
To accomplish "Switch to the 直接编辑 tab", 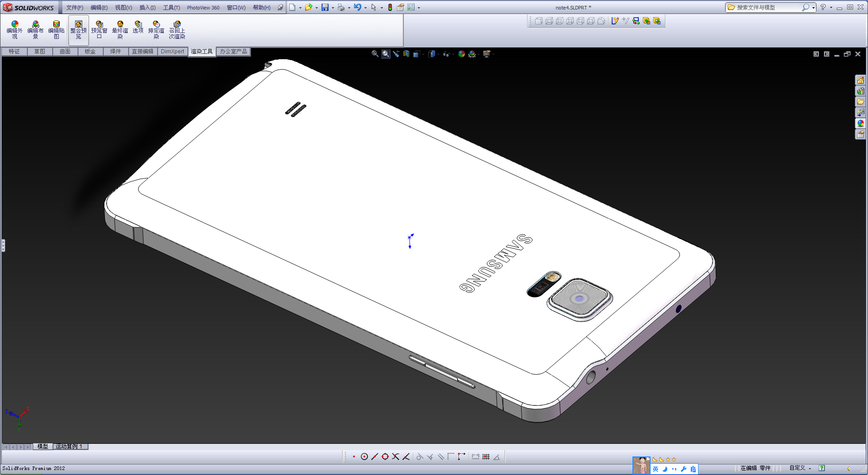I will pyautogui.click(x=142, y=52).
